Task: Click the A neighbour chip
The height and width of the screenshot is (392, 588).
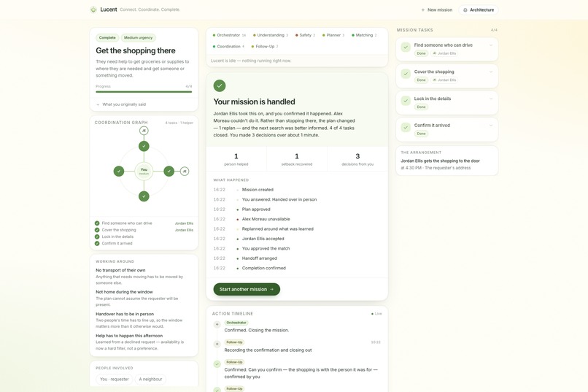Action: (x=150, y=380)
